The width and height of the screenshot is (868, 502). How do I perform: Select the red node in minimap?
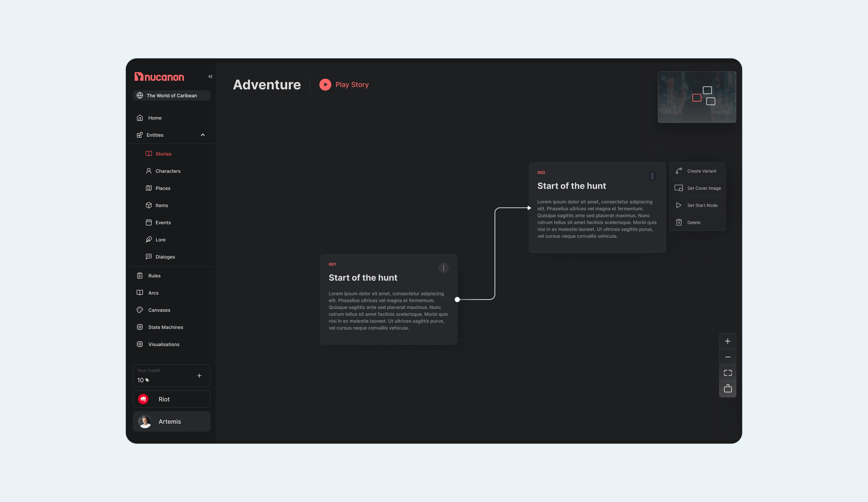tap(697, 98)
